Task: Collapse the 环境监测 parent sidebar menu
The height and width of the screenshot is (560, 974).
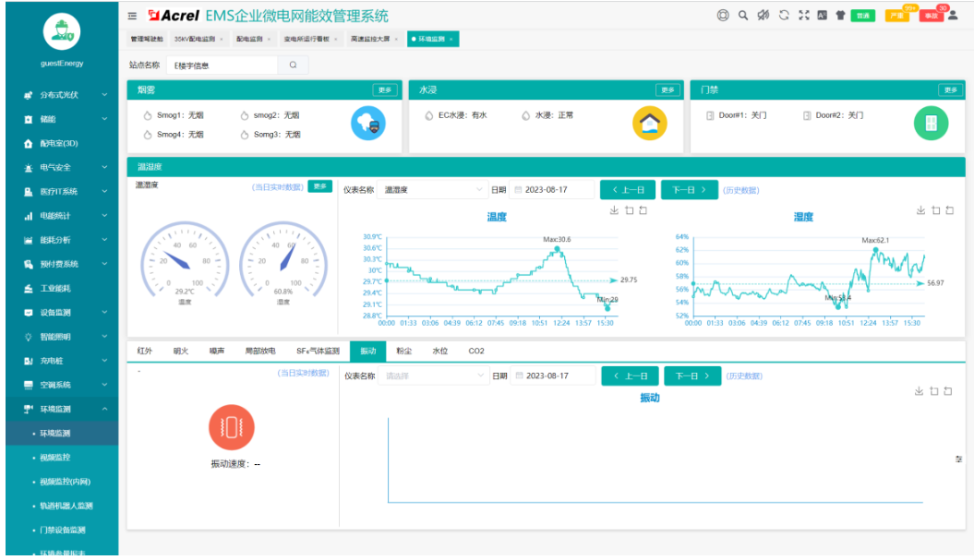Action: (x=62, y=410)
